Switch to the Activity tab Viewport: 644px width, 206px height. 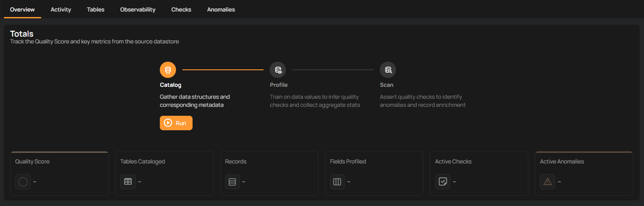pyautogui.click(x=61, y=9)
